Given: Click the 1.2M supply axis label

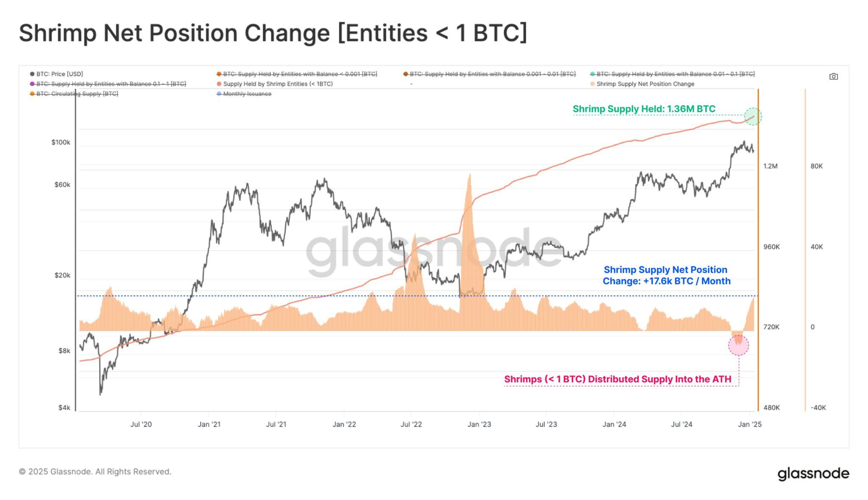Looking at the screenshot, I should click(x=771, y=166).
